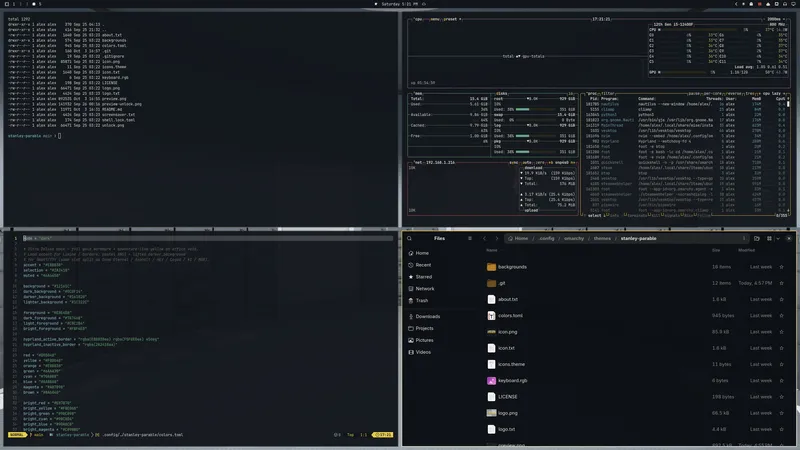The width and height of the screenshot is (800, 450).
Task: Select the logo.txt file icon
Action: pos(491,429)
